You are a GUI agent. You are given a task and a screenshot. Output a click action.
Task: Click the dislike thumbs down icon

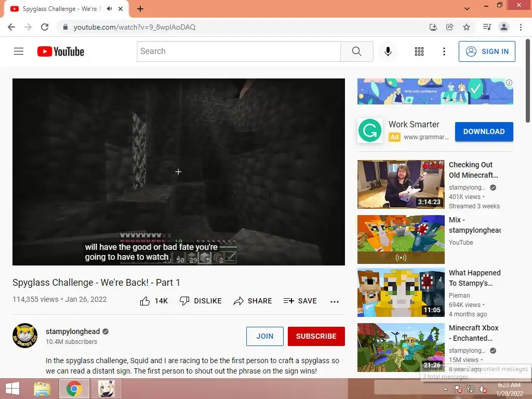[x=184, y=301]
